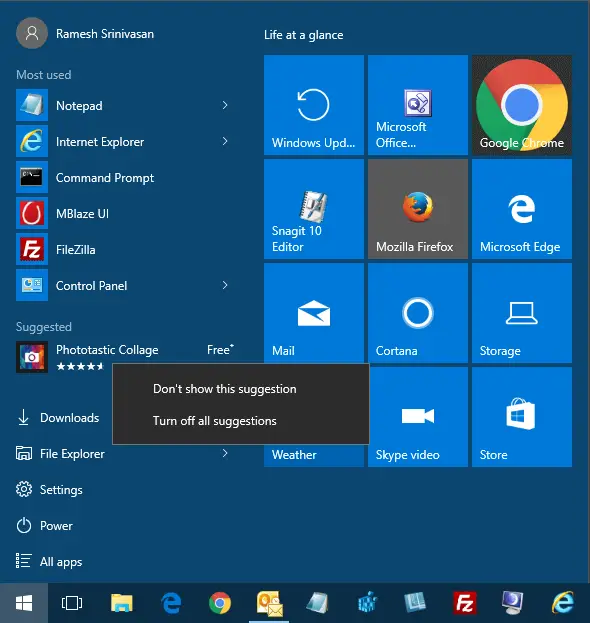Click the Windows Update tile
The image size is (590, 623).
[x=314, y=105]
